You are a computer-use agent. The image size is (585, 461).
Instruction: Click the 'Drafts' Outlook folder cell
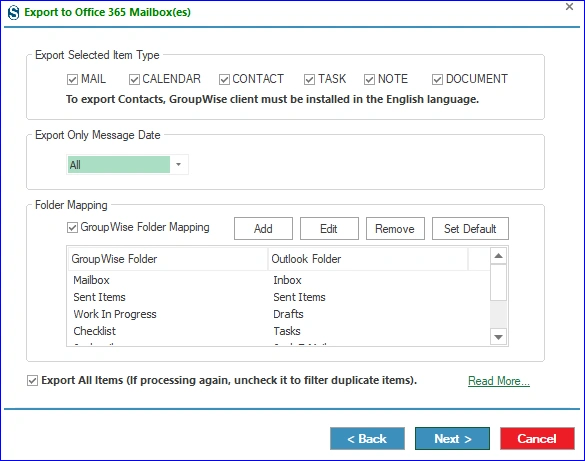point(288,314)
